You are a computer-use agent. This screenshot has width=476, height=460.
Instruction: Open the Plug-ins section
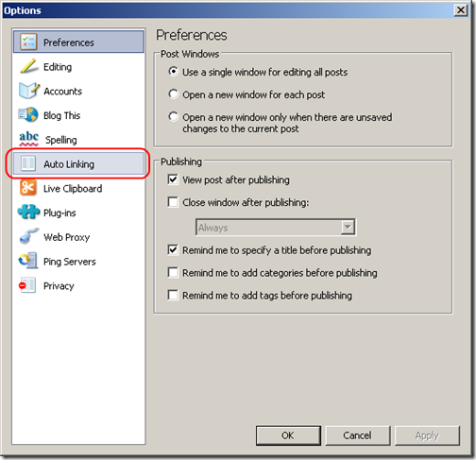tap(59, 213)
